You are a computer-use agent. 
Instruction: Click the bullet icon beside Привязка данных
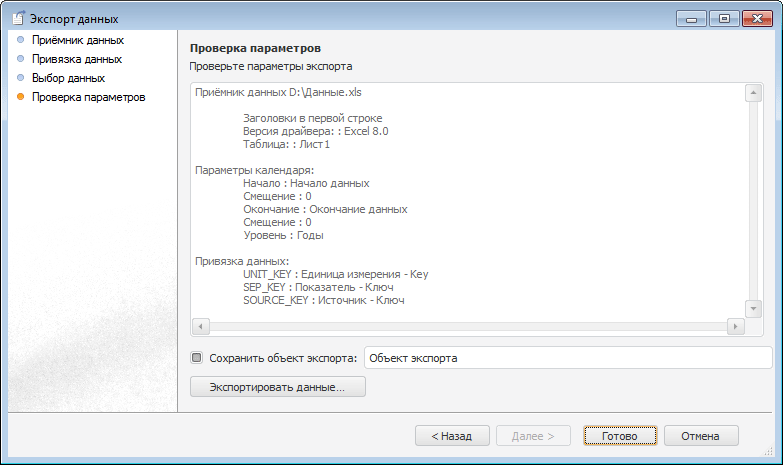(x=20, y=60)
